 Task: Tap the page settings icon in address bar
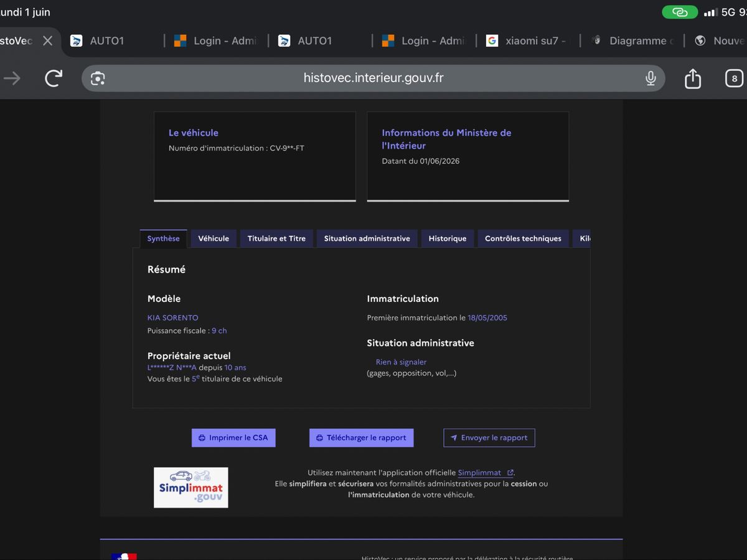click(98, 78)
